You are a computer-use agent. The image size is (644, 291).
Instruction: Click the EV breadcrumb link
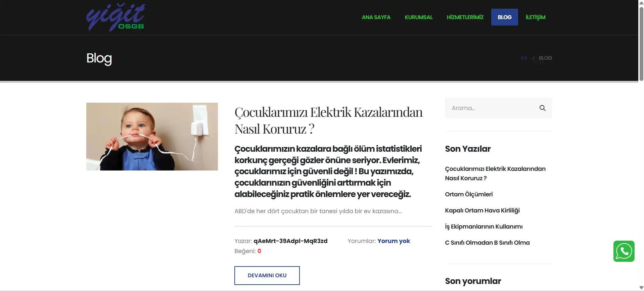point(524,58)
